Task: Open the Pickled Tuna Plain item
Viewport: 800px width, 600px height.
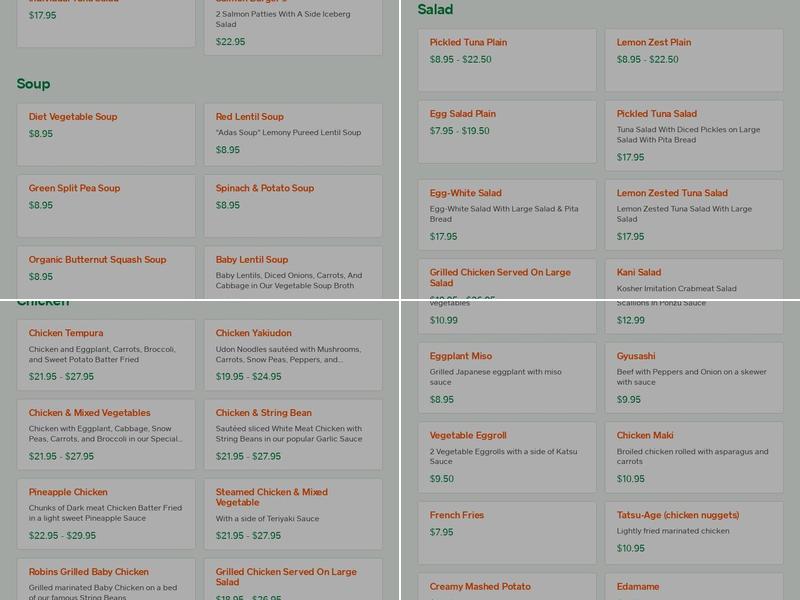Action: [x=507, y=60]
